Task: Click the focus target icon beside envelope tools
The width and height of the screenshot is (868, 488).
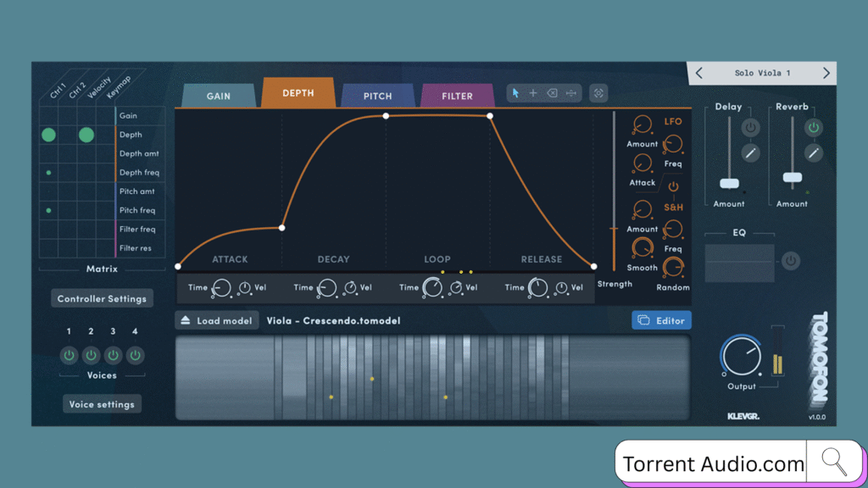Action: pyautogui.click(x=598, y=93)
